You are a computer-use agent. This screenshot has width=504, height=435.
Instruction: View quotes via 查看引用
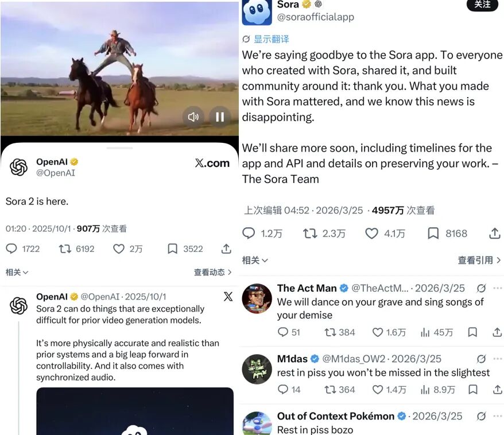[479, 260]
